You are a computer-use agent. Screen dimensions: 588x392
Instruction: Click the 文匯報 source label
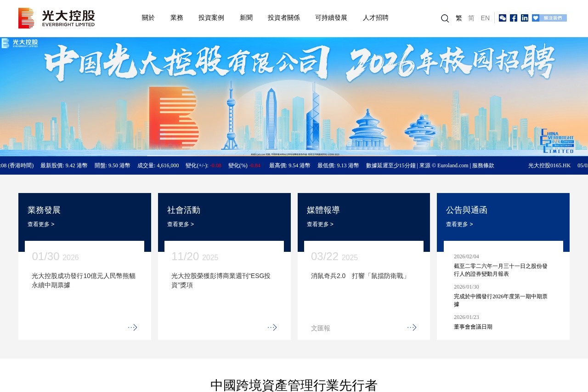pyautogui.click(x=321, y=328)
